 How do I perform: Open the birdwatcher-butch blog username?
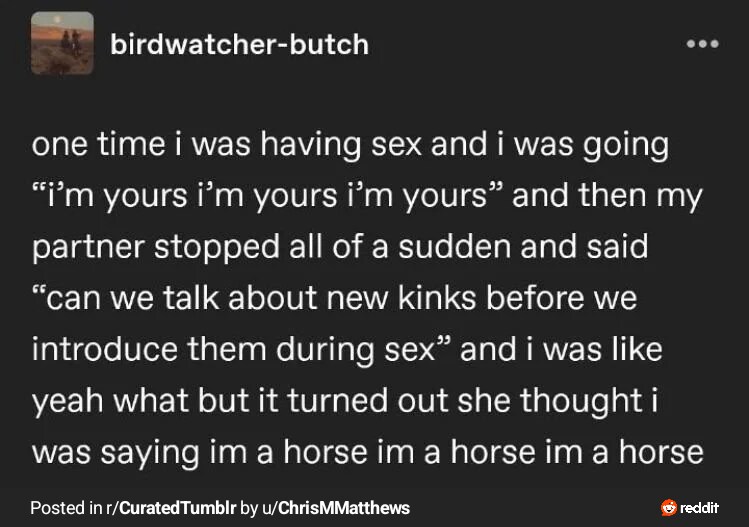click(239, 45)
